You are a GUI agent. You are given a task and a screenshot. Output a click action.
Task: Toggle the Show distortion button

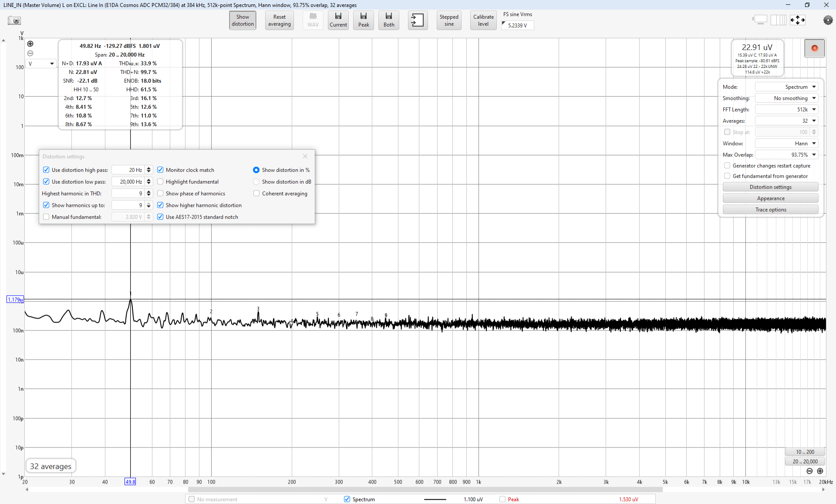tap(243, 20)
